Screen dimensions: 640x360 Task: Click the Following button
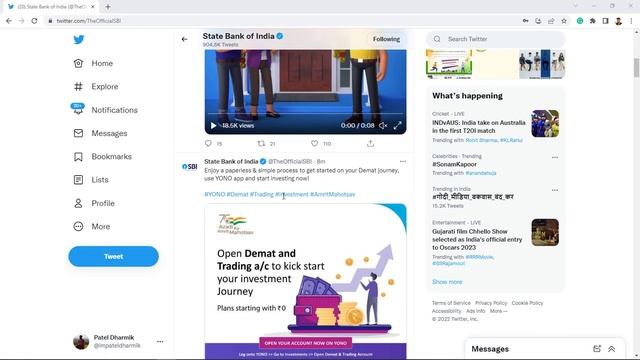click(x=386, y=39)
